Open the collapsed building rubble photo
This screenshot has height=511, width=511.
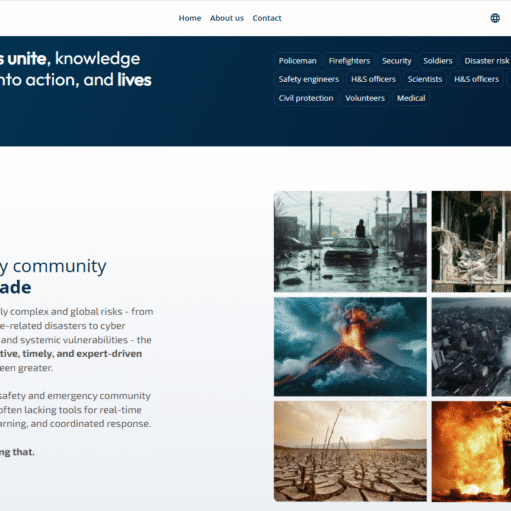[x=471, y=241]
